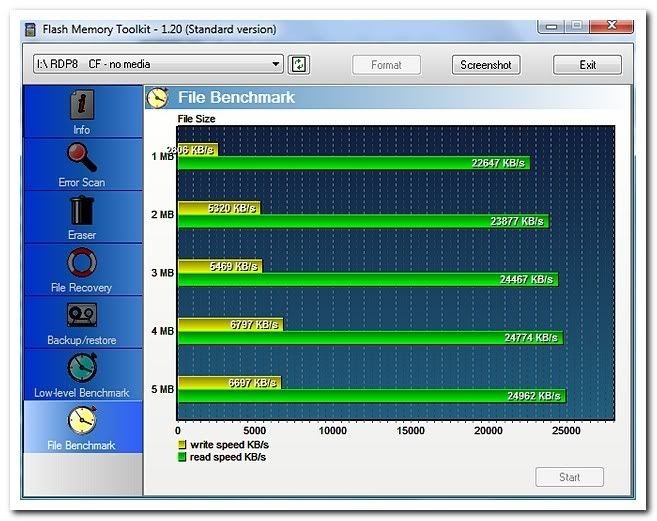Click the 22647 KB/s read bar for 1 MB
Screen dimensions: 657x521
(354, 163)
